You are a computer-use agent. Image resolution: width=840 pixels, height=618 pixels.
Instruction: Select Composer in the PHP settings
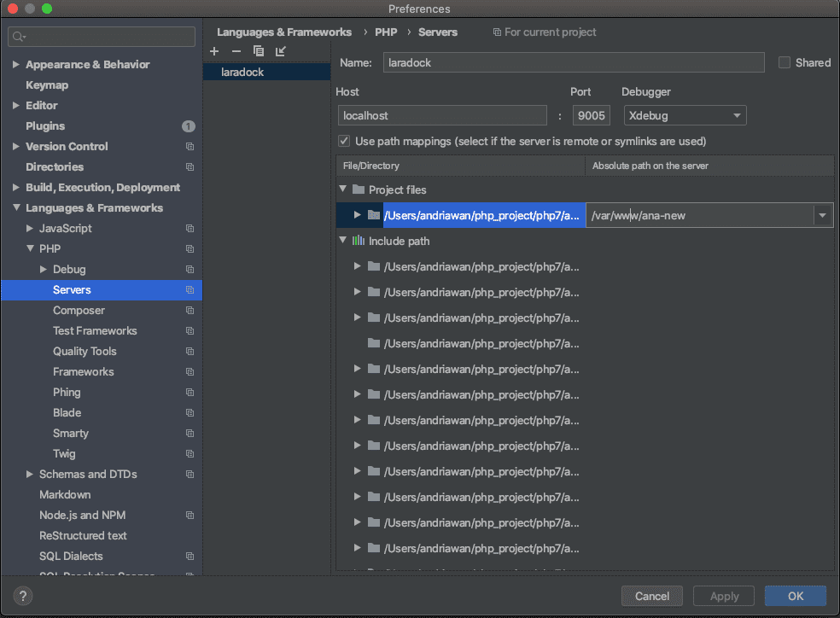79,311
